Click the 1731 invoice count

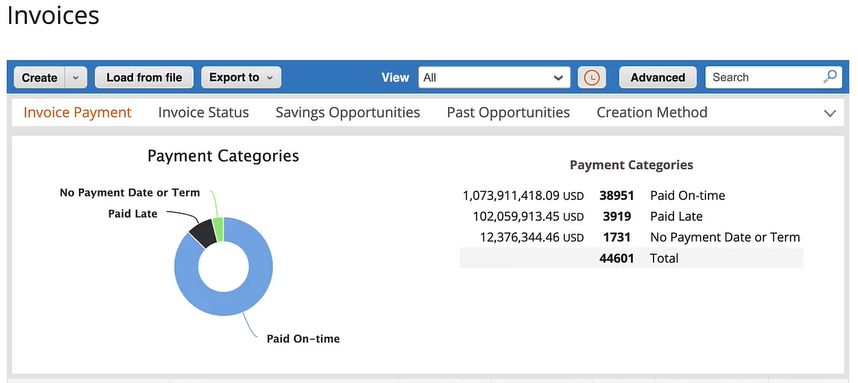[x=617, y=237]
